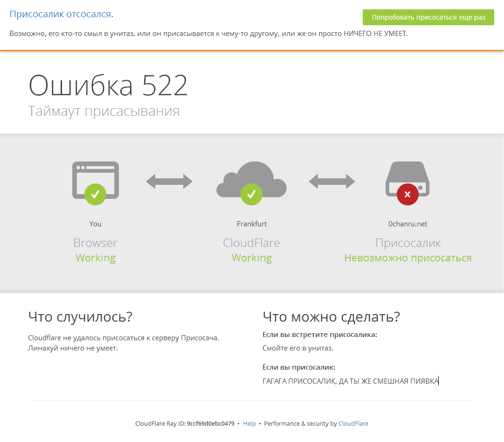Click the double arrow between cloud and server
Image resolution: width=504 pixels, height=442 pixels.
[331, 181]
